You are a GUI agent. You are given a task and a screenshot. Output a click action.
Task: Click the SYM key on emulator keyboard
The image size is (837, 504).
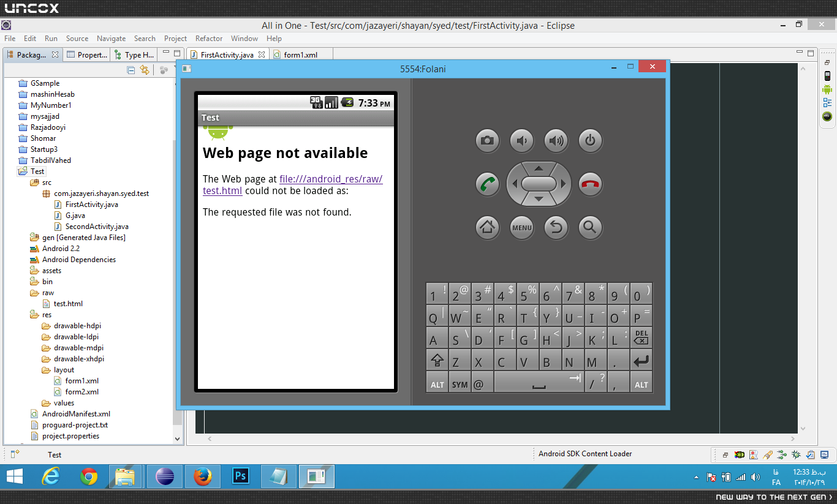[460, 383]
